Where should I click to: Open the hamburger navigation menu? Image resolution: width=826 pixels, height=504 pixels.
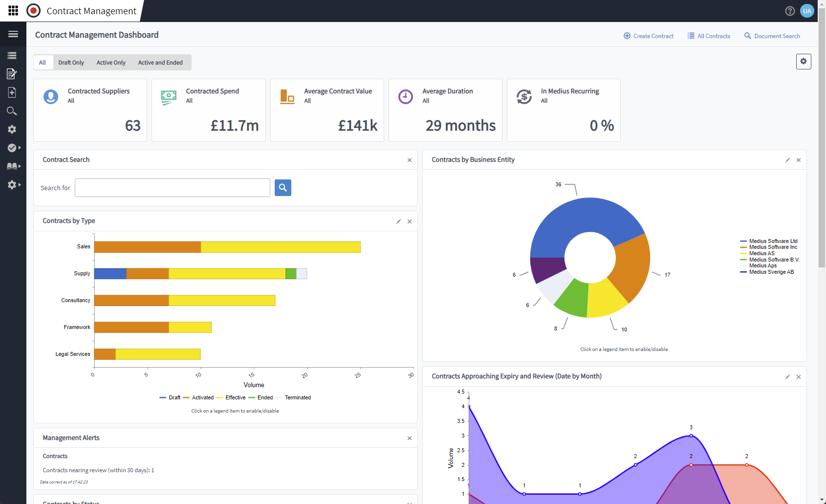(x=13, y=34)
